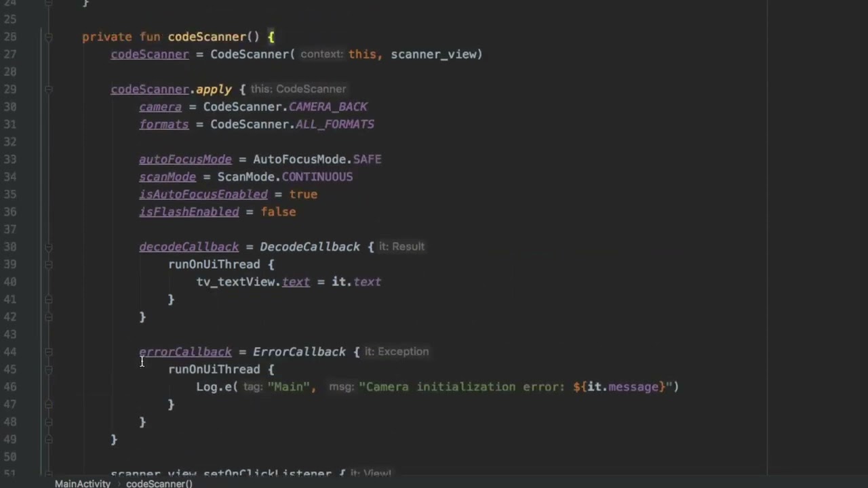Click the 'apply' call on line 29
This screenshot has height=488, width=868.
coord(214,89)
